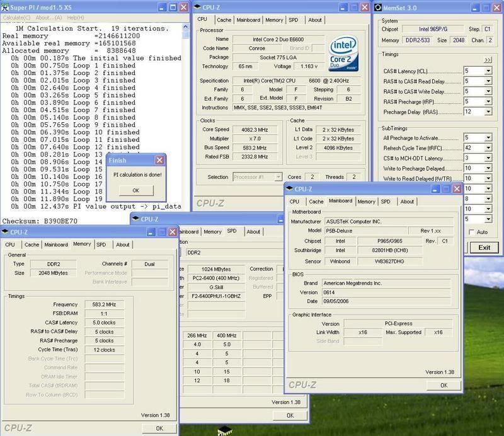Click the SPD part number F2-6400PHU1-1GBHZ
The image size is (504, 436).
click(x=216, y=296)
